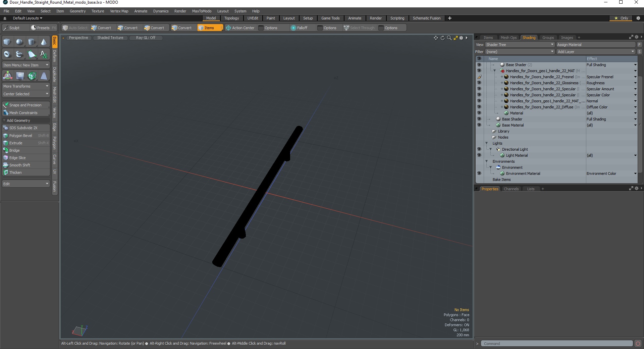
Task: Activate the Soft Move deform grid tool
Action: click(x=20, y=76)
